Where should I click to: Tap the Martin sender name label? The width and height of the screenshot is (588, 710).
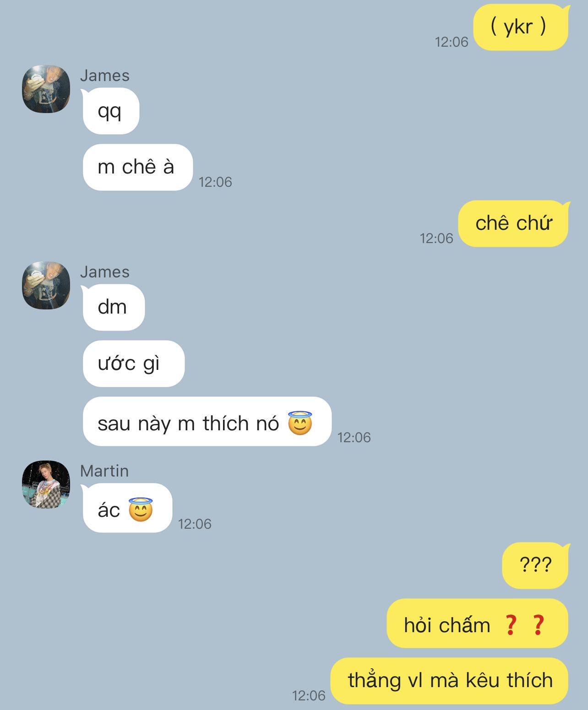tap(104, 471)
